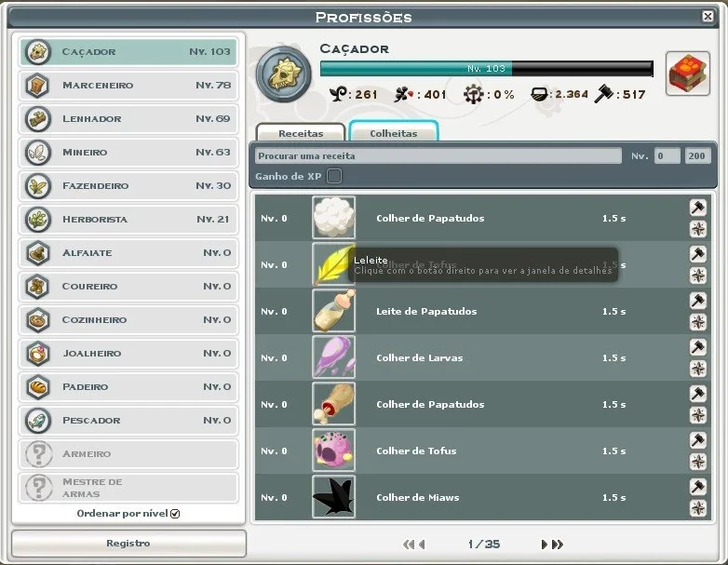
Task: Click the minimum level field showing 0
Action: [x=667, y=156]
